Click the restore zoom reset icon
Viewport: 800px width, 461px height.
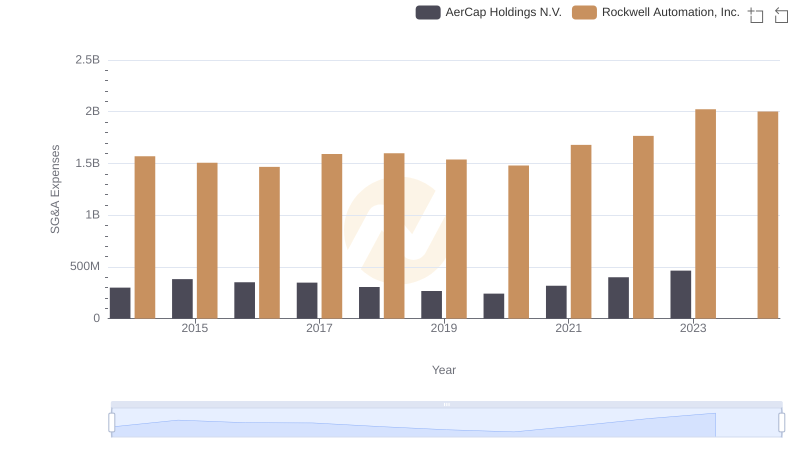781,15
